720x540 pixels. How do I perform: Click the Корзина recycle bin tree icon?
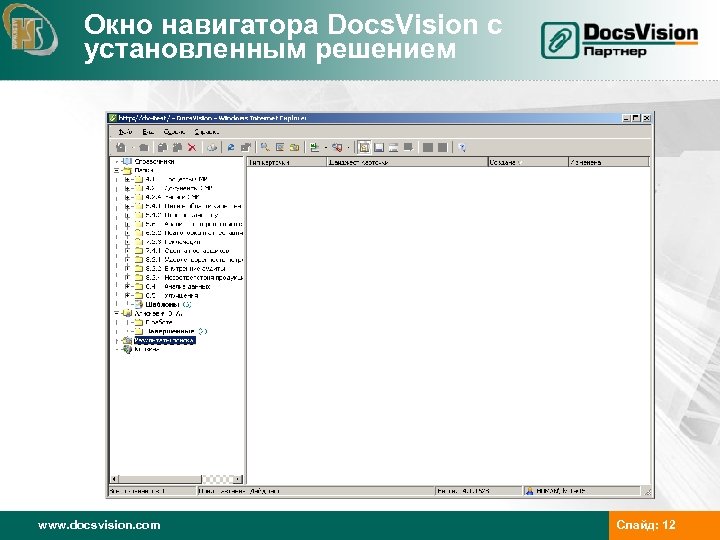click(127, 349)
